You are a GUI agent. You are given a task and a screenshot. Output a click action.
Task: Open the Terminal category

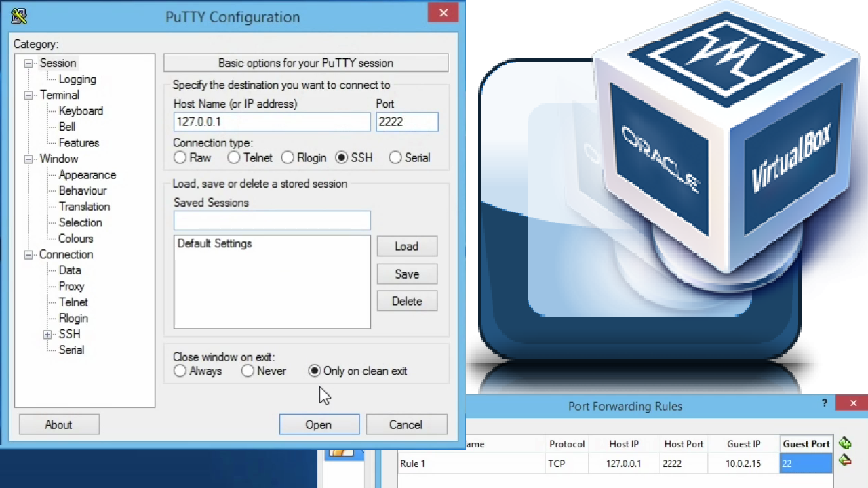[x=59, y=95]
